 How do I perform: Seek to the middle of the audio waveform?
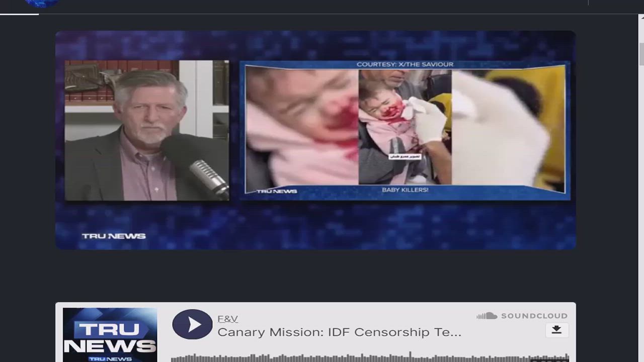(x=370, y=358)
